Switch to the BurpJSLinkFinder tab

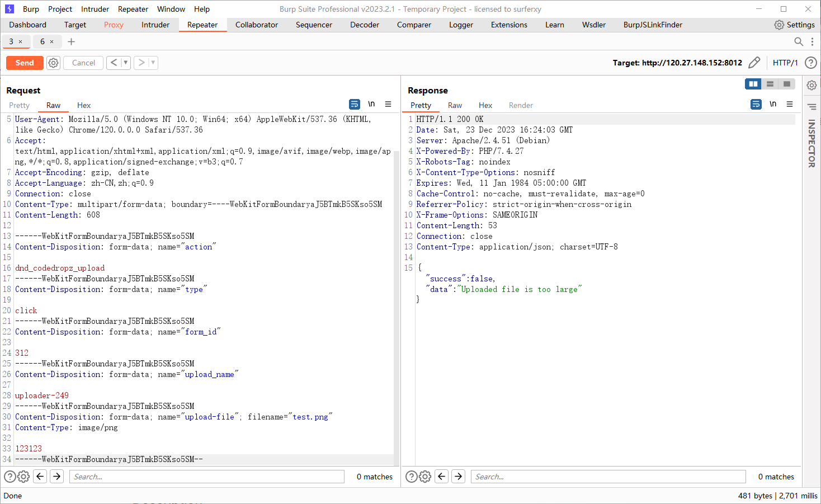tap(653, 25)
